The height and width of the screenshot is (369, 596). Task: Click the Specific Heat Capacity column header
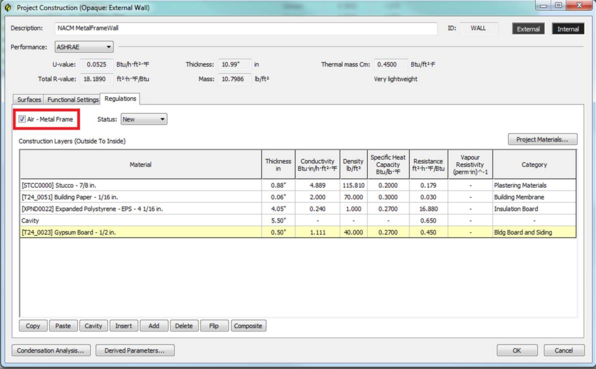pos(388,164)
